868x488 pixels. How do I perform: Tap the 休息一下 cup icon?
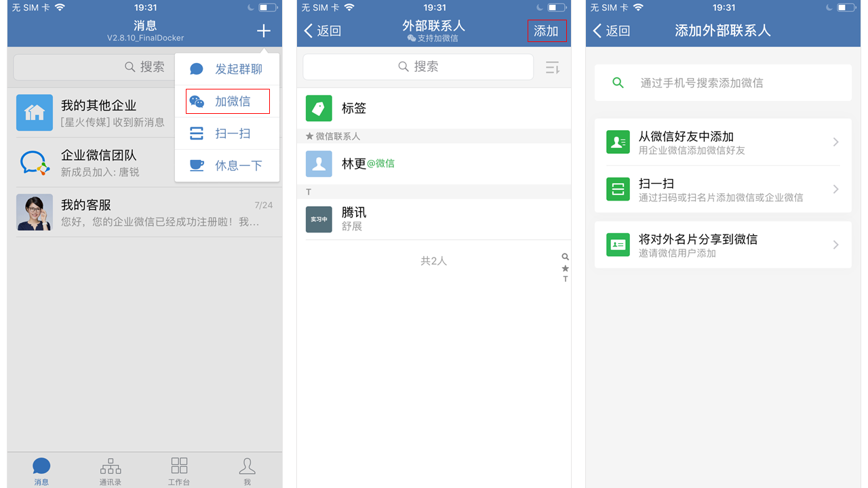pos(197,165)
